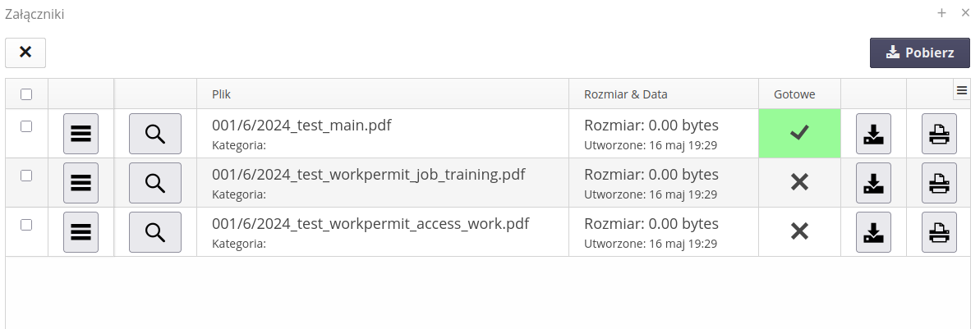The width and height of the screenshot is (980, 329).
Task: Sort by the Plik column header
Action: point(222,94)
